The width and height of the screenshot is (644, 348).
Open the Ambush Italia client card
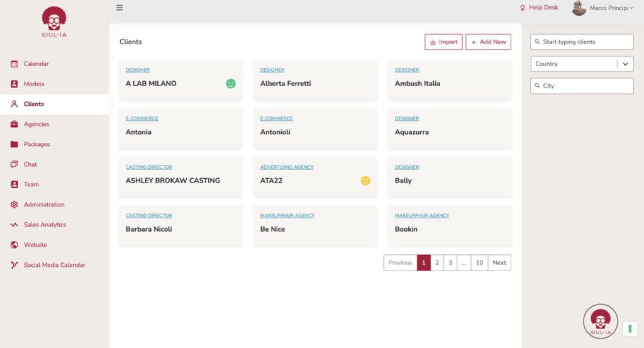point(450,80)
